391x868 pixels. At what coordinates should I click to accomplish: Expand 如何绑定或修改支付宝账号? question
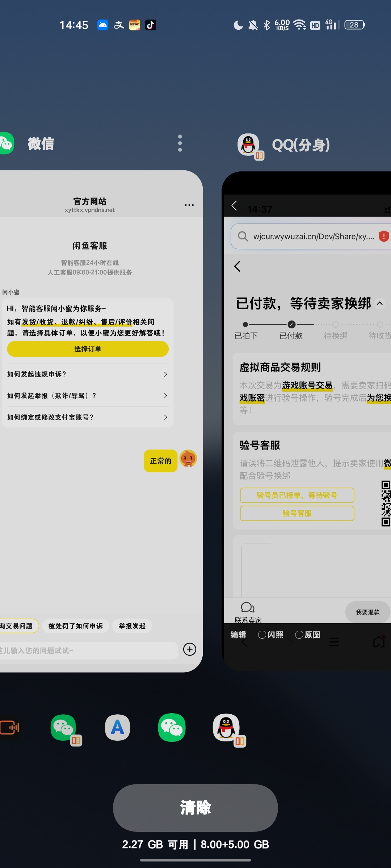(88, 417)
